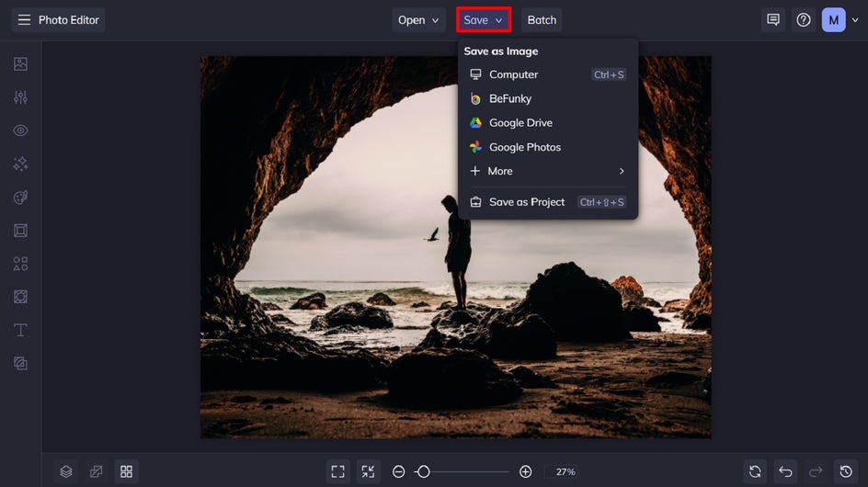
Task: Select the Edit sliders tool icon
Action: click(x=20, y=97)
